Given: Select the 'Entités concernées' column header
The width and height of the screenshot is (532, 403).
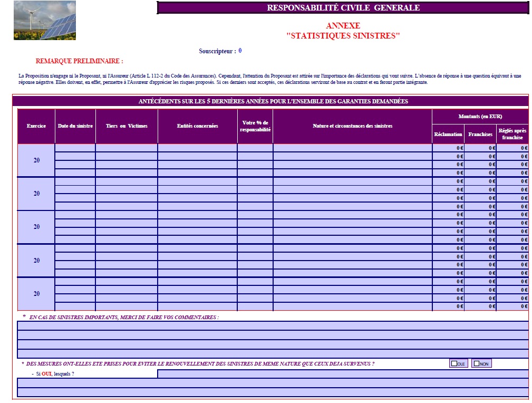Looking at the screenshot, I should pos(197,126).
